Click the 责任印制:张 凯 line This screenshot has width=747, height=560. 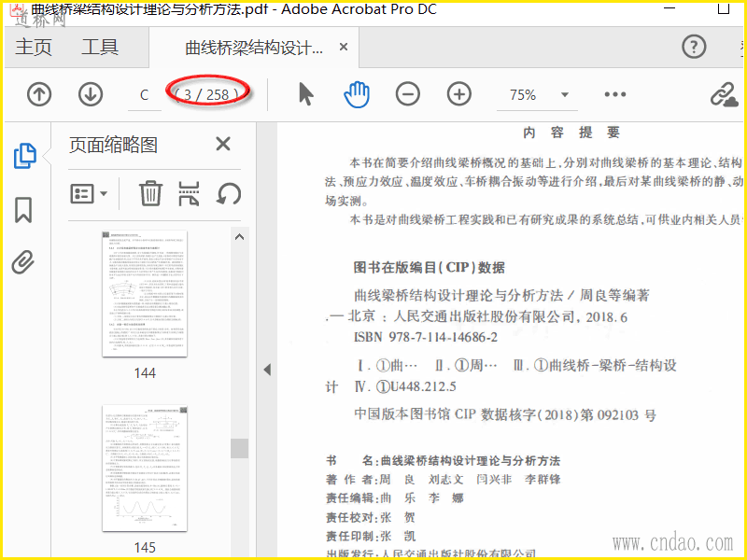point(371,536)
